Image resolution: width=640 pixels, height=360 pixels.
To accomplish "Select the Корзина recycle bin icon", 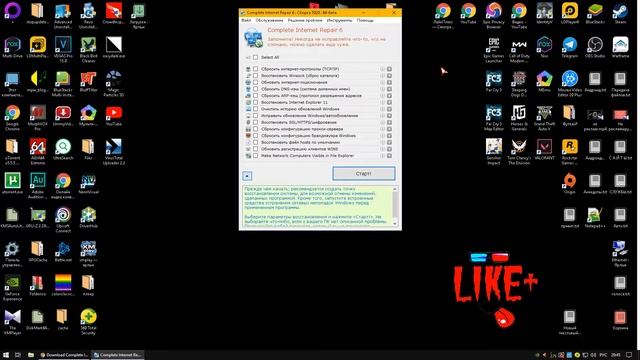I will 620,320.
